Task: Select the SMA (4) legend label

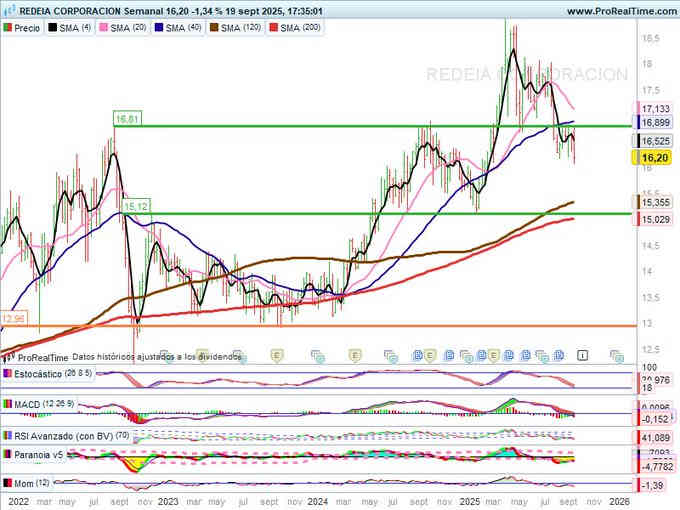Action: tap(75, 28)
